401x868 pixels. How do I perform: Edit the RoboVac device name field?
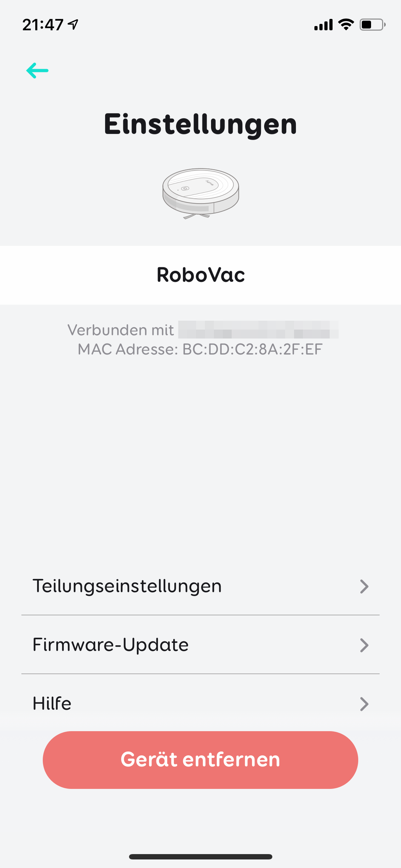click(200, 275)
